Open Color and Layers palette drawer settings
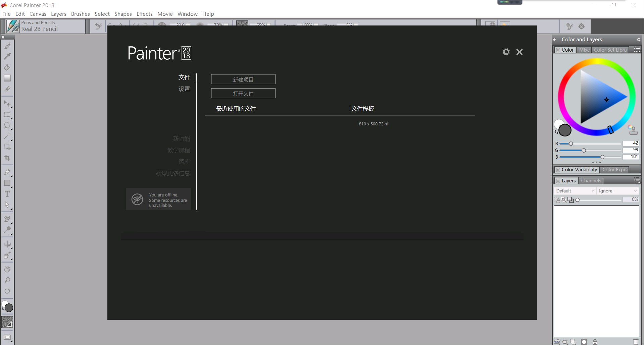The height and width of the screenshot is (345, 644). (639, 40)
